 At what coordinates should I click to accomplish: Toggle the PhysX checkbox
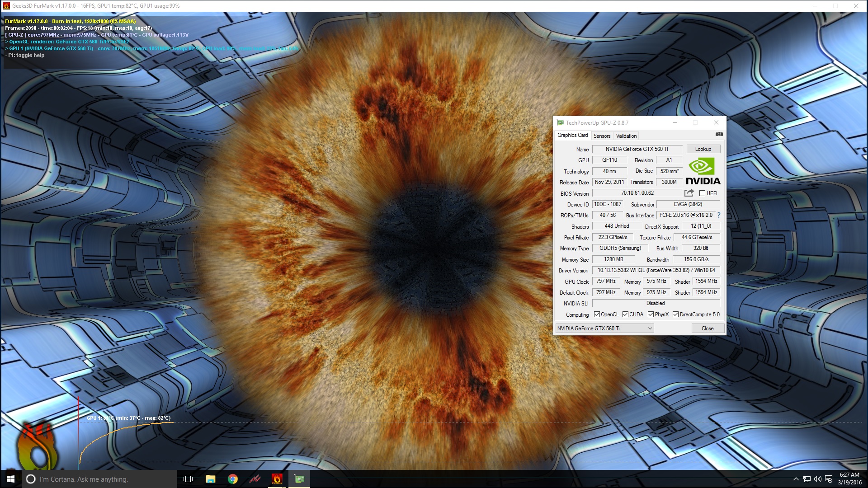coord(651,314)
